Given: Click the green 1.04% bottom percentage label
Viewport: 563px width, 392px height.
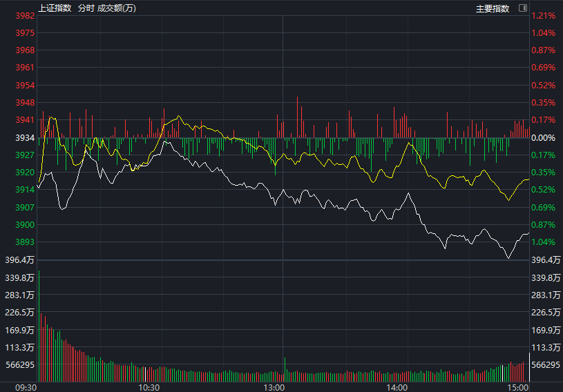Looking at the screenshot, I should pos(543,242).
